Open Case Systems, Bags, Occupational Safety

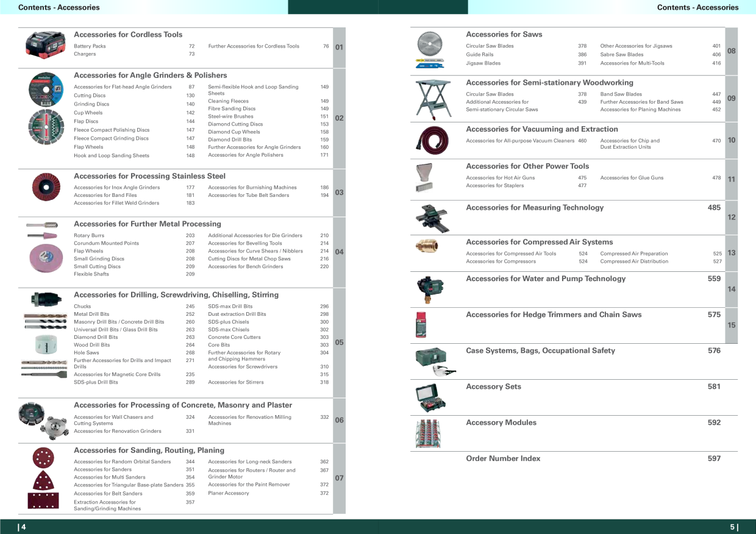(x=540, y=351)
